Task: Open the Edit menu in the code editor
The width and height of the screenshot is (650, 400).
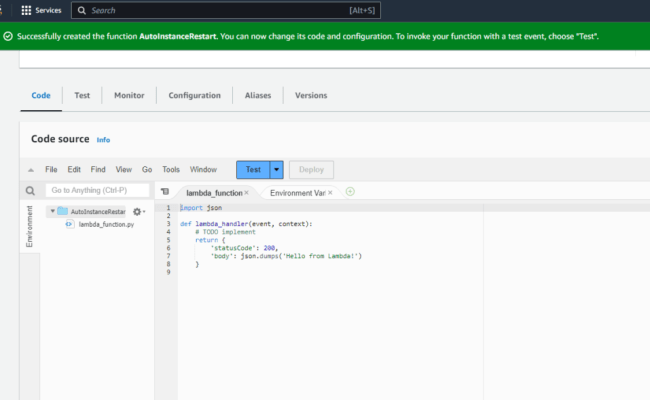Action: (x=74, y=170)
